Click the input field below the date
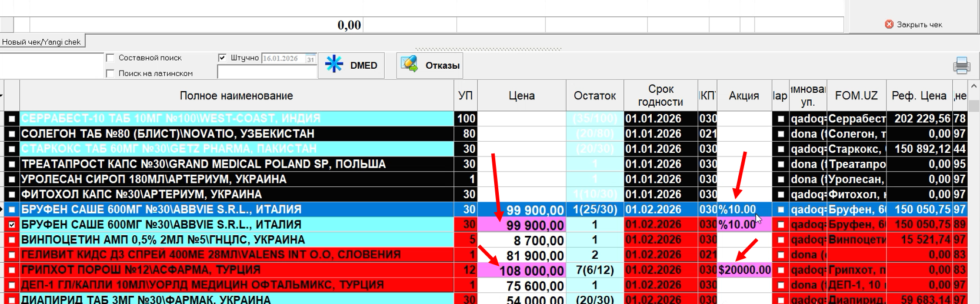This screenshot has height=304, width=980. pyautogui.click(x=267, y=72)
